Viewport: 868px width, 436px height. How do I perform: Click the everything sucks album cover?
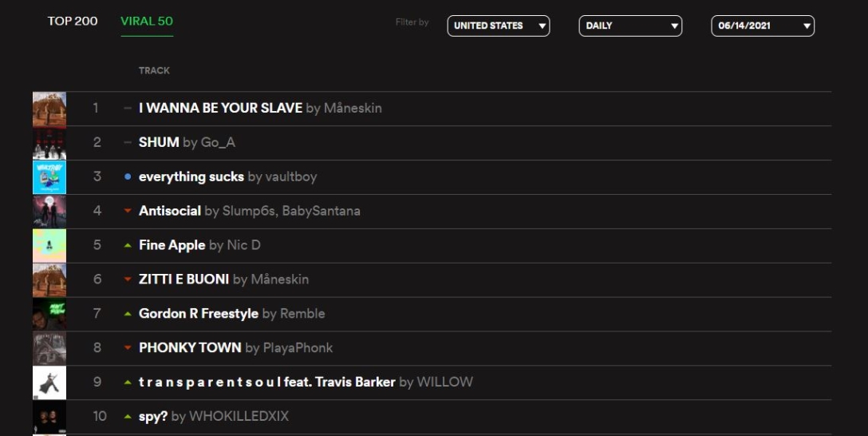point(49,177)
